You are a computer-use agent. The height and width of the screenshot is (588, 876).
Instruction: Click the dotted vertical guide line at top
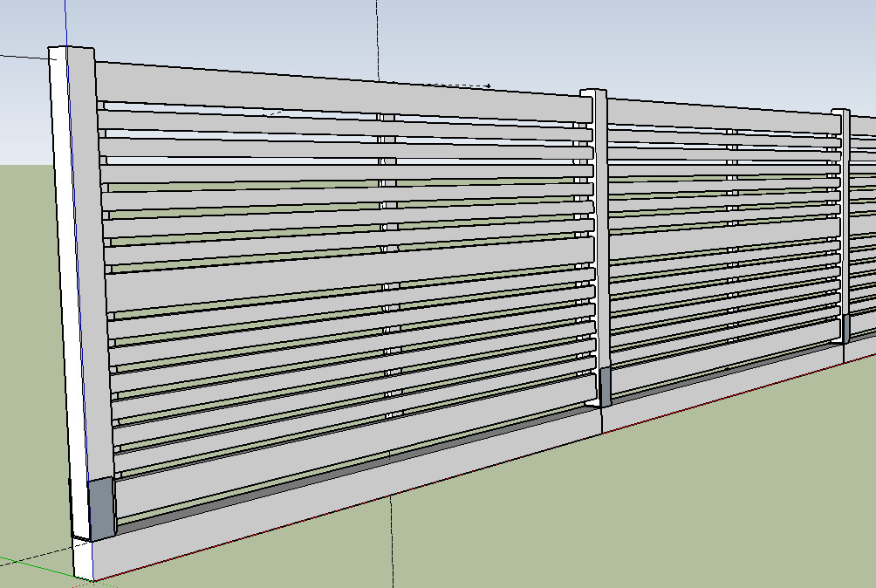[378, 35]
